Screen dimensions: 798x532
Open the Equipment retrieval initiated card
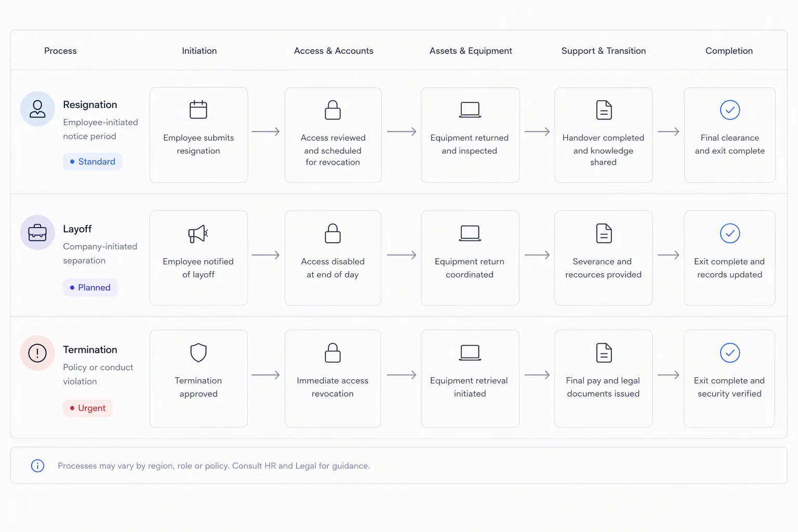[x=470, y=379]
